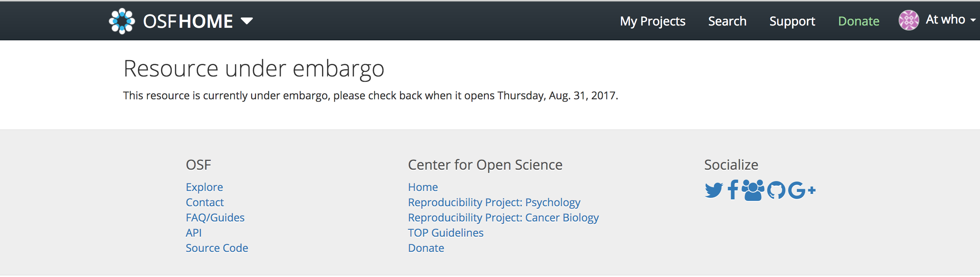Open the Twitter social icon
This screenshot has height=277, width=980.
pos(713,190)
